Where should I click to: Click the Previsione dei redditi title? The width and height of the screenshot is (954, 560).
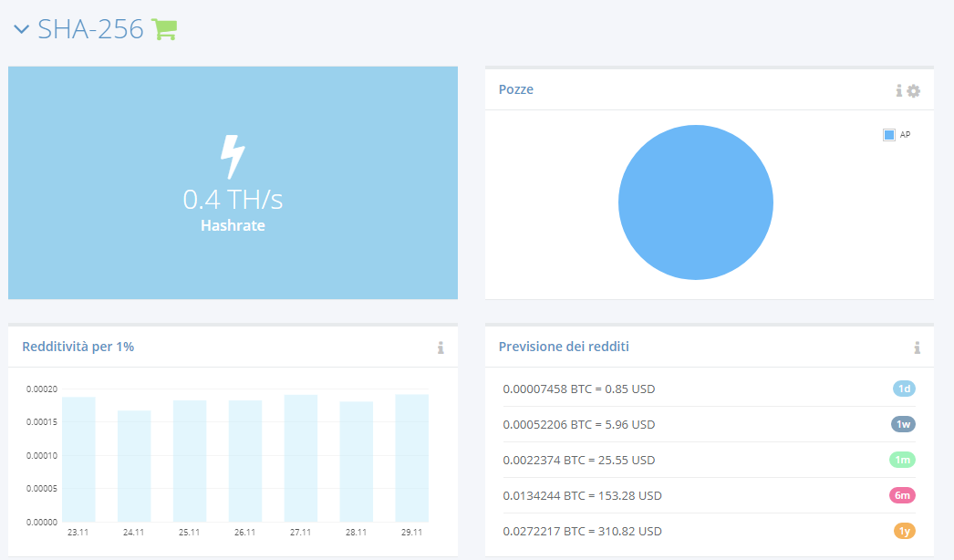(564, 347)
